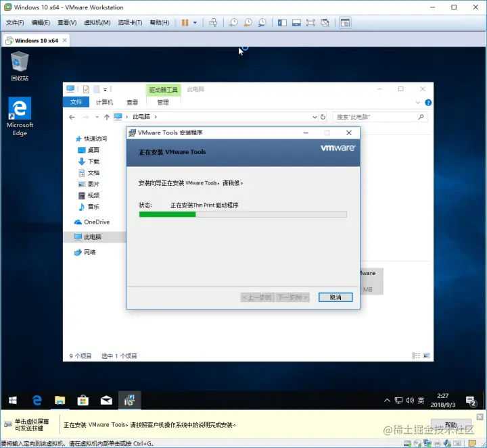Image resolution: width=487 pixels, height=448 pixels.
Task: Open the 查看 ribbon tab in Explorer
Action: click(x=133, y=102)
